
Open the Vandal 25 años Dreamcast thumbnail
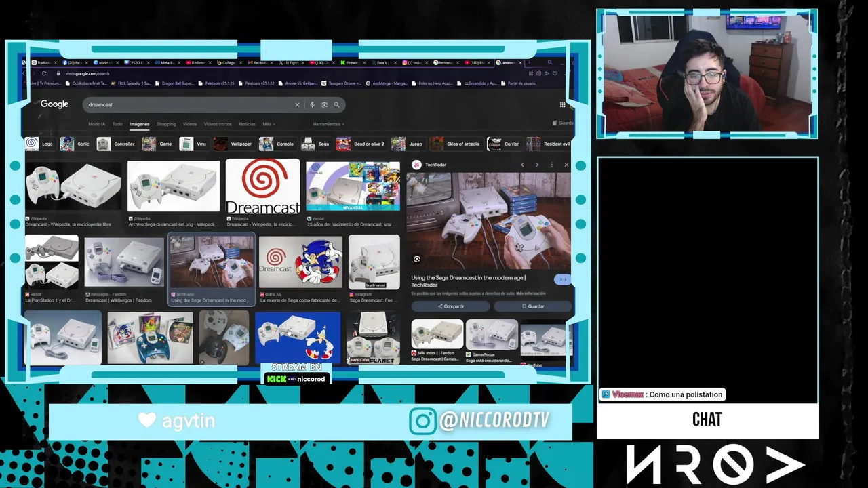(x=353, y=186)
